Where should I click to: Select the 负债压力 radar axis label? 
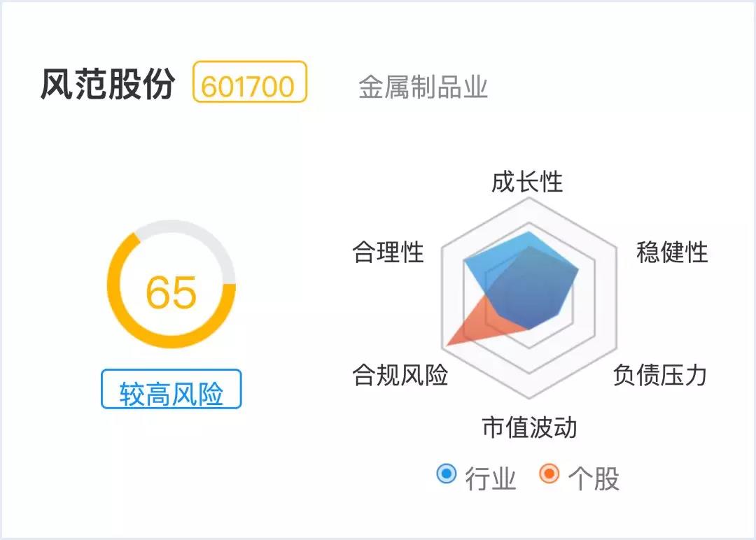pyautogui.click(x=659, y=375)
